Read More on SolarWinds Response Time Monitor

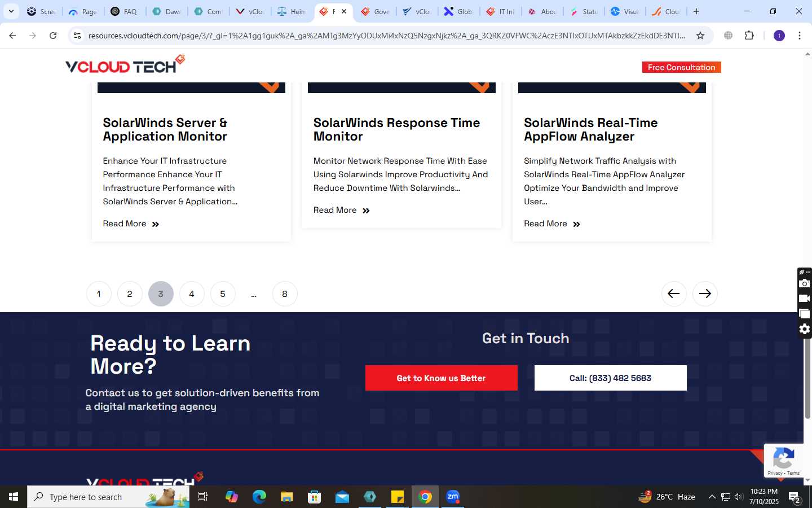342,210
